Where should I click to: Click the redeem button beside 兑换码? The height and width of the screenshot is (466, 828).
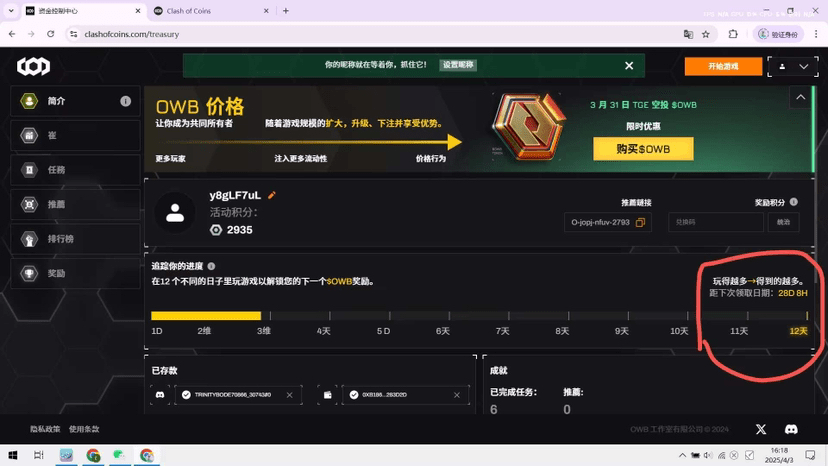pos(783,222)
